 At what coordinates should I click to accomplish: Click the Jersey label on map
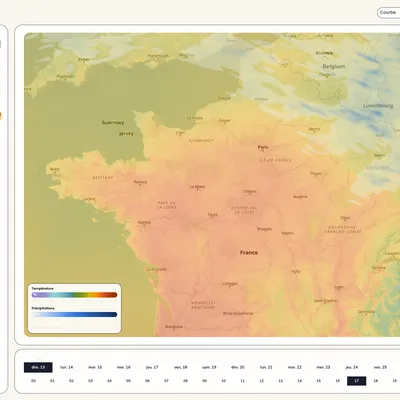[x=126, y=134]
